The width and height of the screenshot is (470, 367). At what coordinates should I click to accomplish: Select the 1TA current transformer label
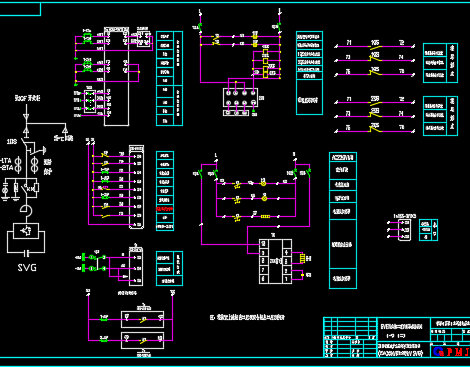(7, 161)
